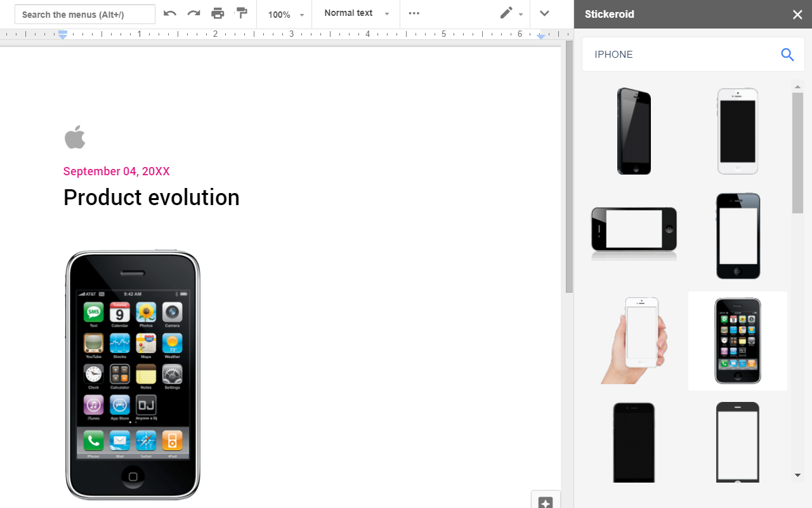Open the Explore star icon near the page corner

(546, 503)
